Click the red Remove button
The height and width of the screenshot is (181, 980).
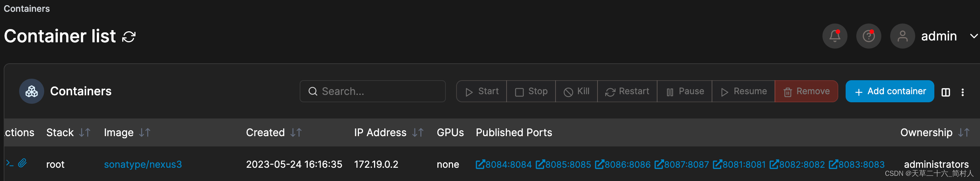coord(806,91)
